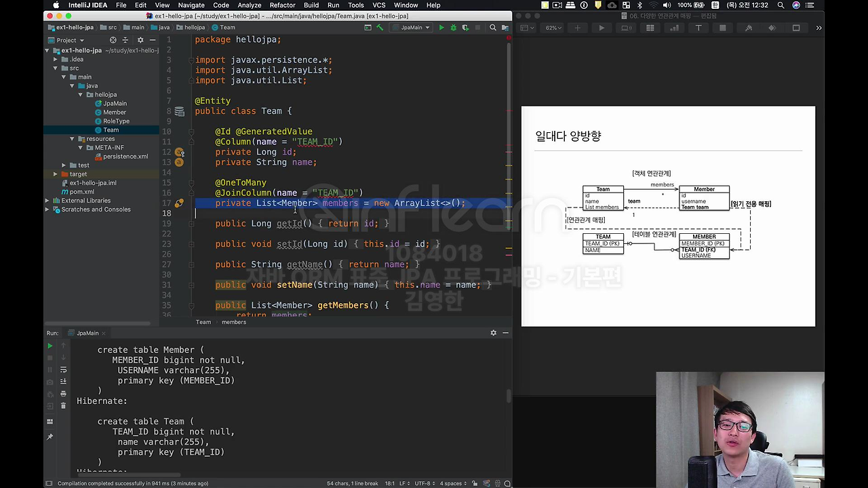Open the JpaMain run configuration dropdown
Image resolution: width=868 pixels, height=488 pixels.
click(x=412, y=28)
